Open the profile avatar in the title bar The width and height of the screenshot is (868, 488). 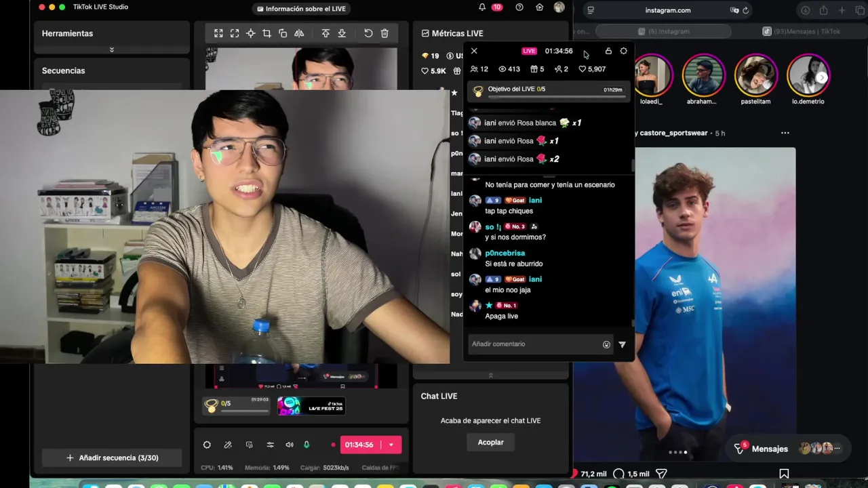559,7
